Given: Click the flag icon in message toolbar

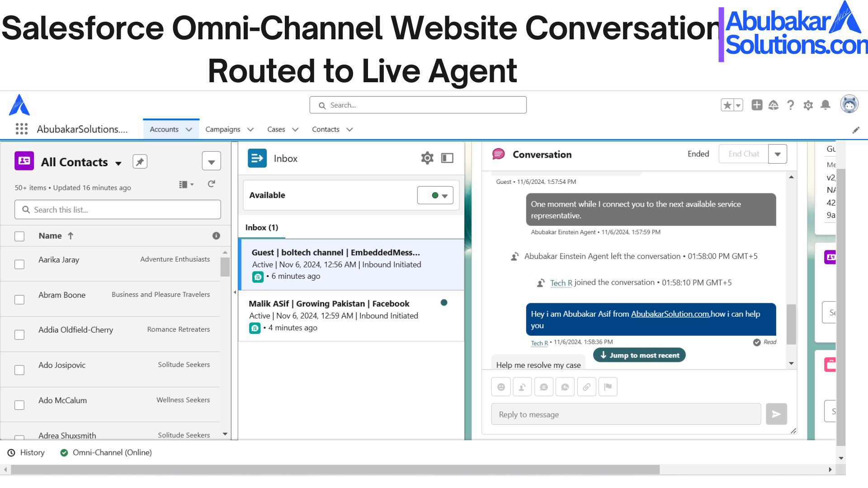Looking at the screenshot, I should coord(608,387).
